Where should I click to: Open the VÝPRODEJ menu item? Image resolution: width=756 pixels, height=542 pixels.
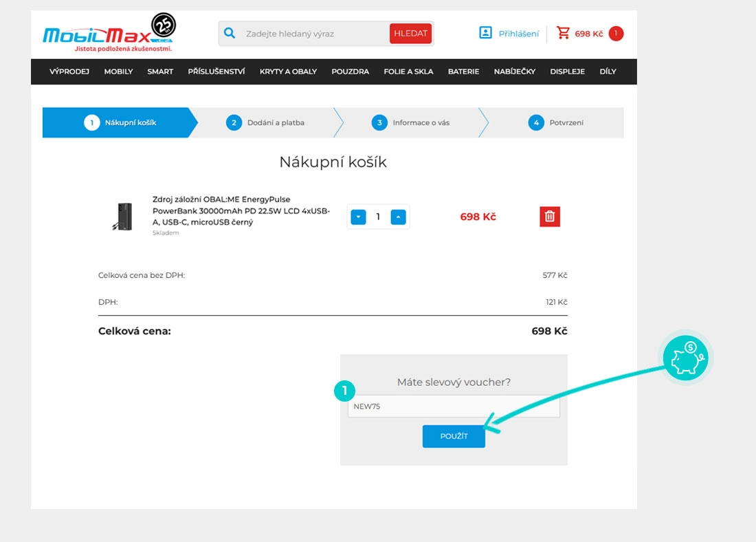tap(69, 72)
